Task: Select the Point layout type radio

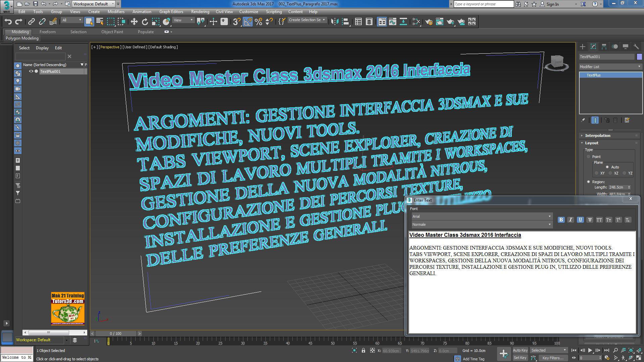Action: [x=588, y=157]
